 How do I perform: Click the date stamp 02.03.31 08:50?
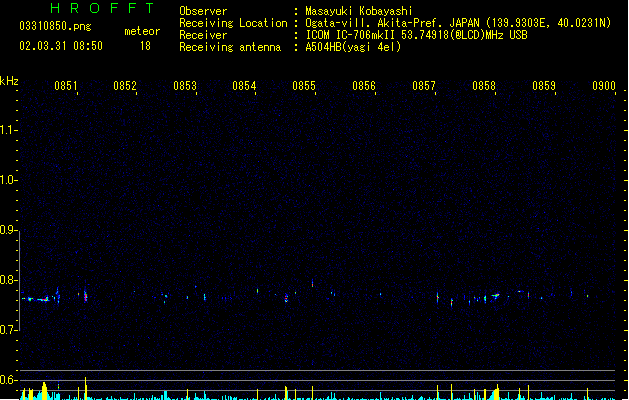click(x=61, y=46)
